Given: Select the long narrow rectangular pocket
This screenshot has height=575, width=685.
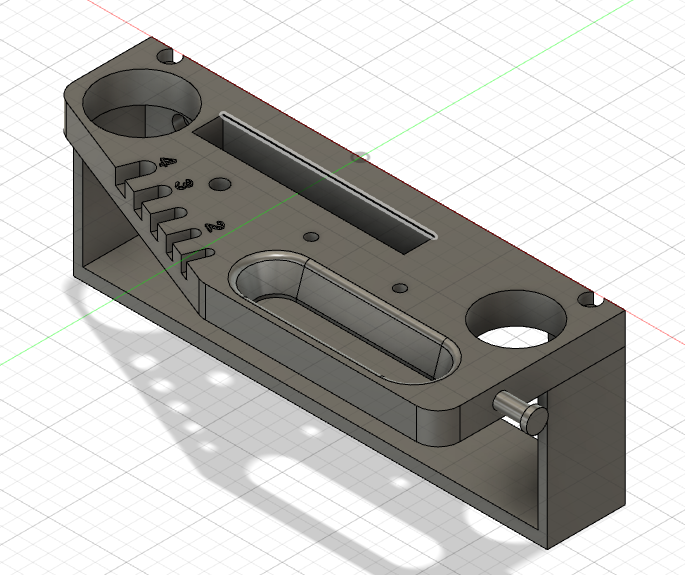Looking at the screenshot, I should (315, 182).
